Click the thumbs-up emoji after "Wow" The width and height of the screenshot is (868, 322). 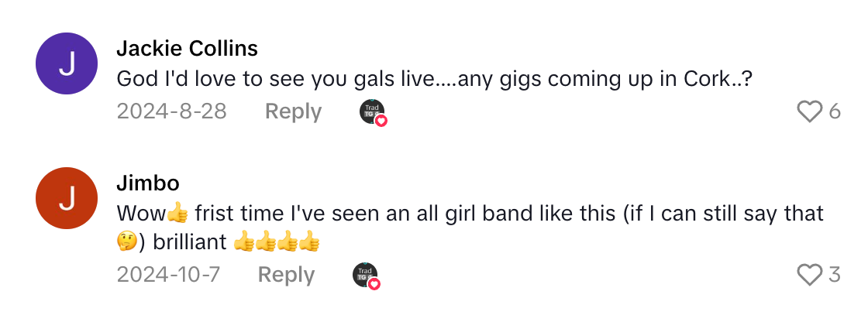click(177, 212)
